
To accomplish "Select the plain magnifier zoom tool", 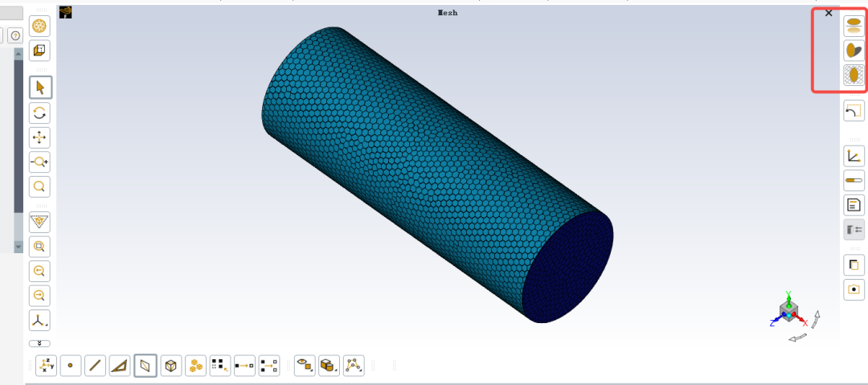I will point(39,186).
